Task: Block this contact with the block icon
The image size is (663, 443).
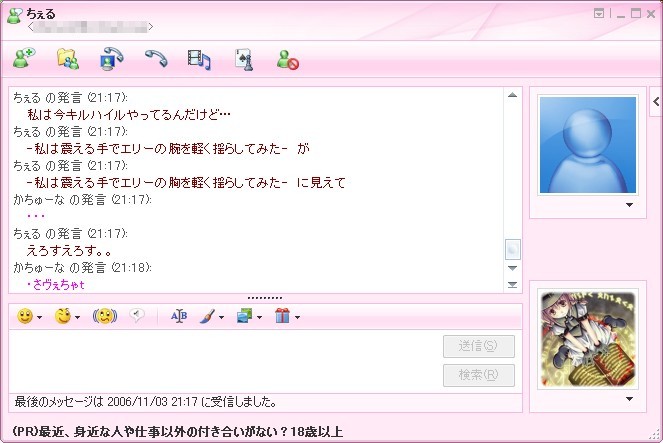Action: point(288,60)
